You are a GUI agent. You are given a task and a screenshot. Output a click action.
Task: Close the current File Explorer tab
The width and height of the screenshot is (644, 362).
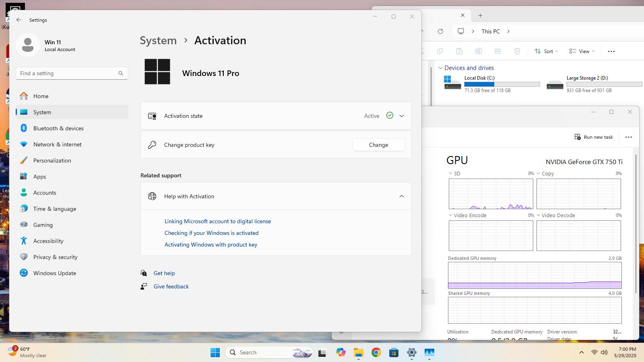pyautogui.click(x=462, y=15)
